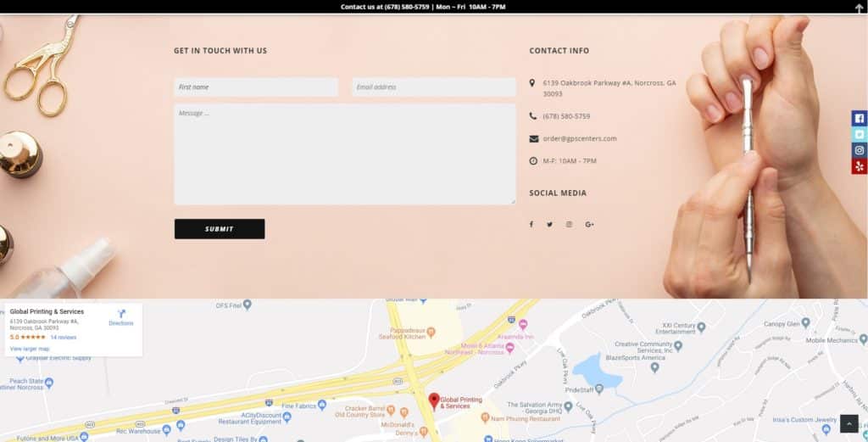Click Creative Community Services map label

[x=644, y=347]
